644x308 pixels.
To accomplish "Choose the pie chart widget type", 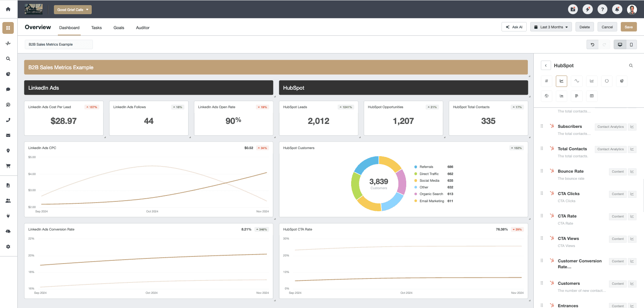I will [622, 81].
